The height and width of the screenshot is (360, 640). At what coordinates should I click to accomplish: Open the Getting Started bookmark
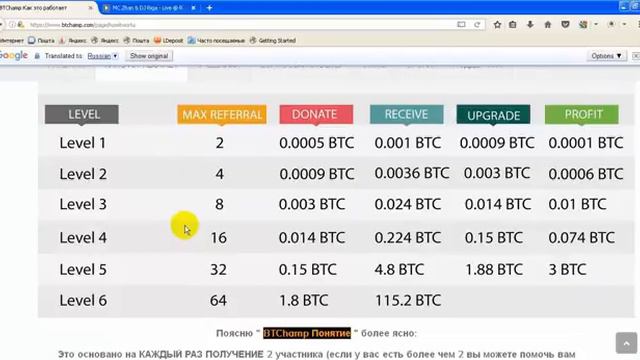tap(273, 40)
